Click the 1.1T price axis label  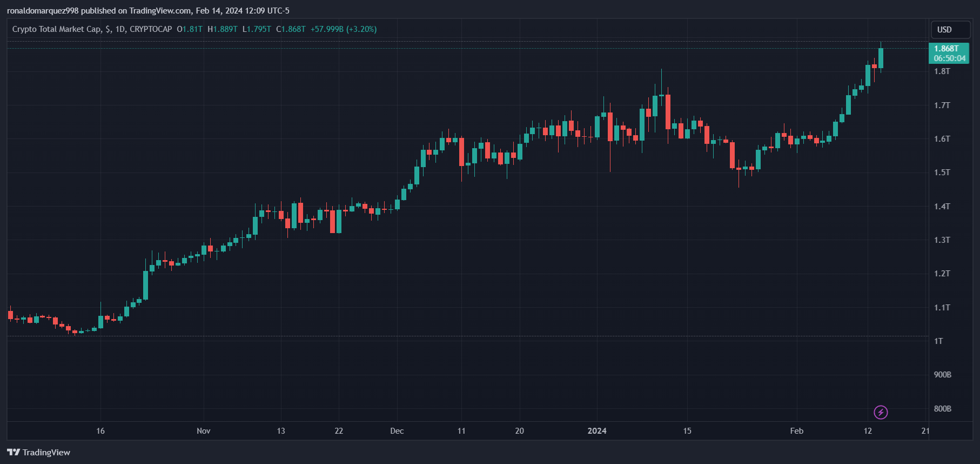pyautogui.click(x=942, y=308)
